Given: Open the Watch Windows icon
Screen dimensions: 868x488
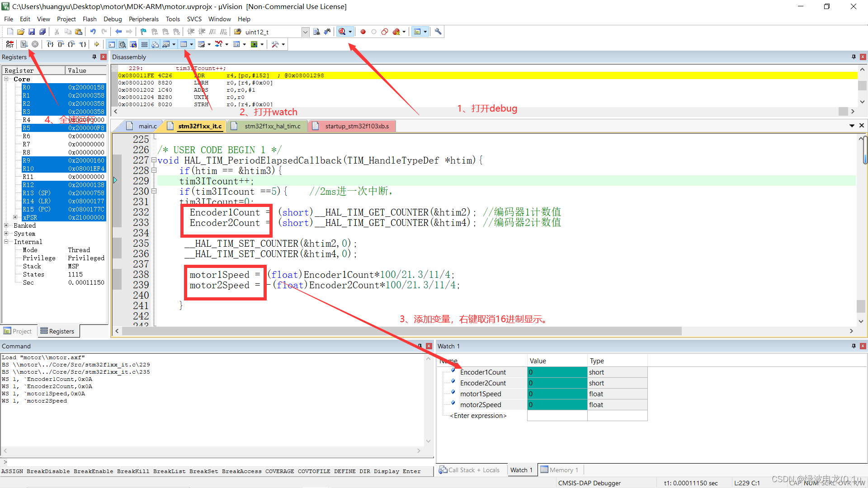Looking at the screenshot, I should tap(166, 44).
